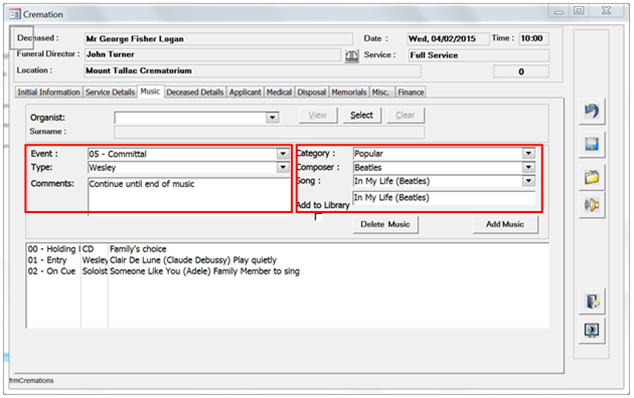Viewport: 634px width, 398px height.
Task: Switch to the Initial Information tab
Action: point(49,92)
